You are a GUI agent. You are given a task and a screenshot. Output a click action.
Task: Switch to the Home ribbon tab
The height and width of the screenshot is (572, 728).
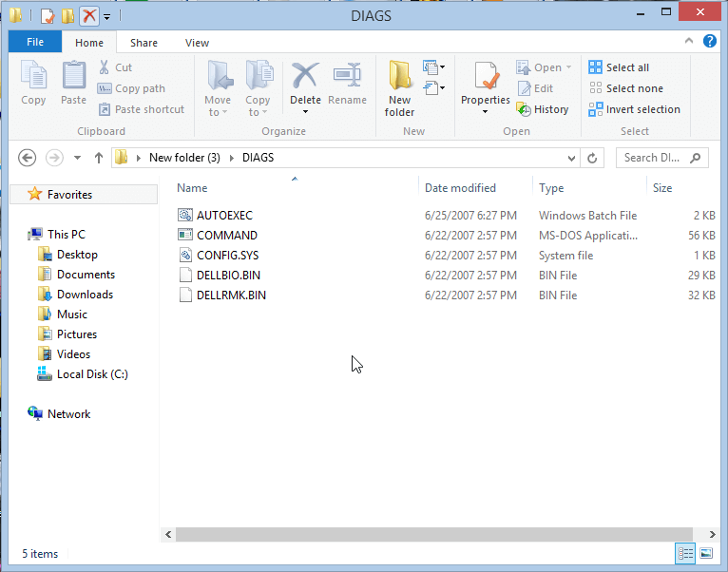click(x=89, y=43)
